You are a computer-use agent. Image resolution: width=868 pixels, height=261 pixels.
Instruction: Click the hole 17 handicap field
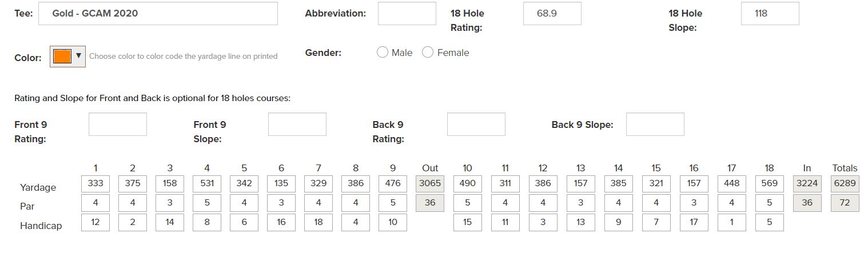click(731, 223)
